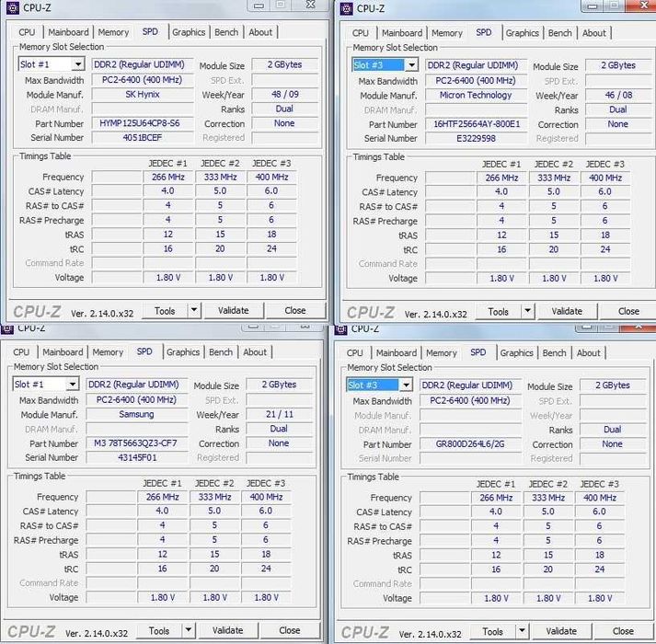Click the Samsung module manufacturer field

pos(137,414)
